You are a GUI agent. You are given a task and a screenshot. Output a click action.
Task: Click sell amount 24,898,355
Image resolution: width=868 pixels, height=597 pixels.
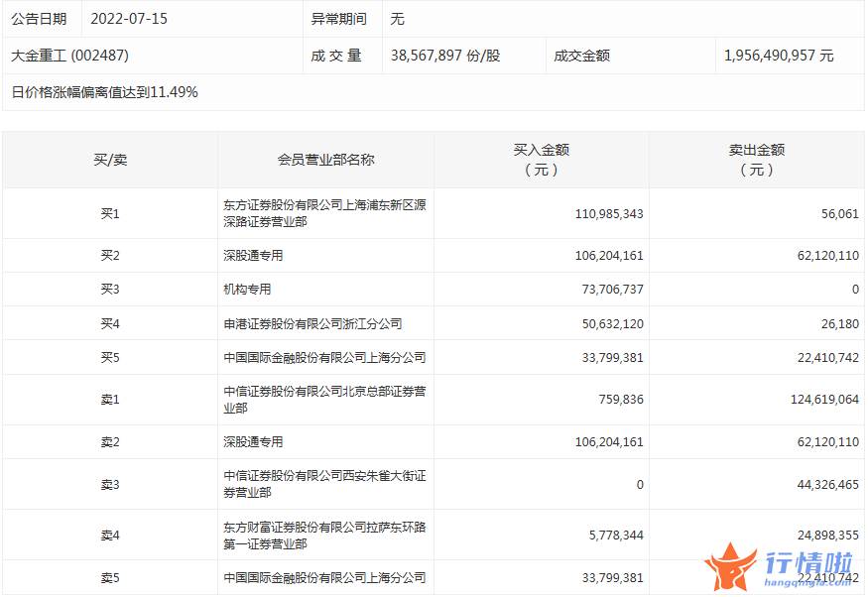tap(828, 536)
